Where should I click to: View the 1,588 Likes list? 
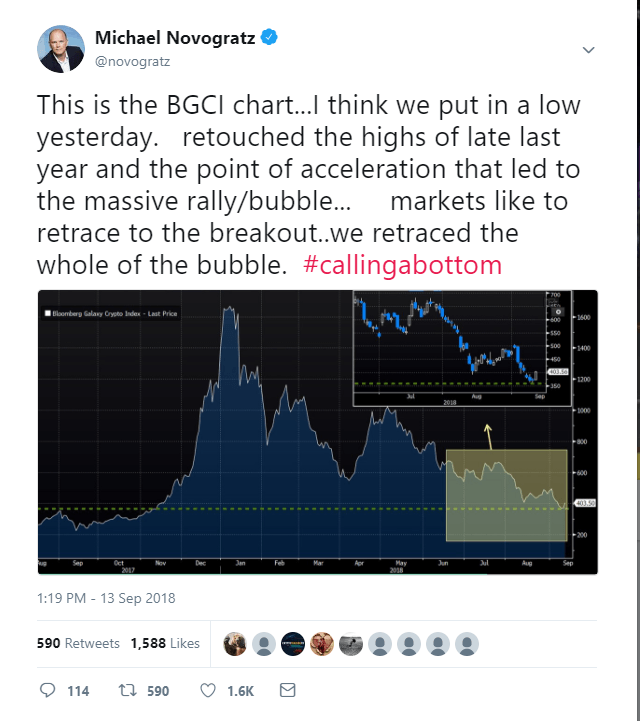(x=165, y=643)
